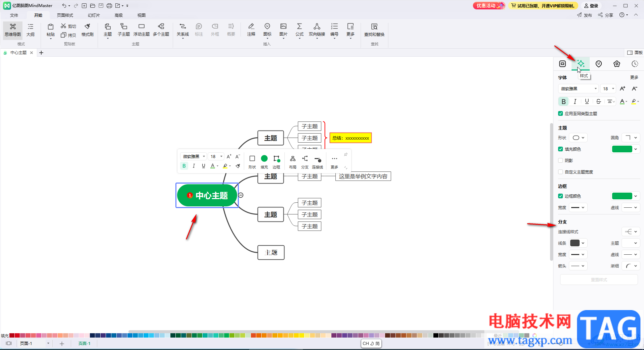The height and width of the screenshot is (350, 644).
Task: Open the theme panel tab icon
Action: pos(617,64)
